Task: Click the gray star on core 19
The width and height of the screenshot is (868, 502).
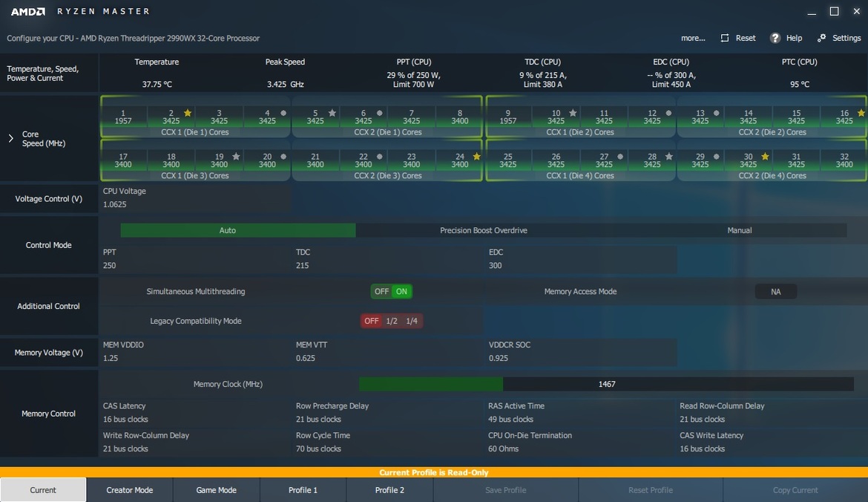Action: pos(236,156)
